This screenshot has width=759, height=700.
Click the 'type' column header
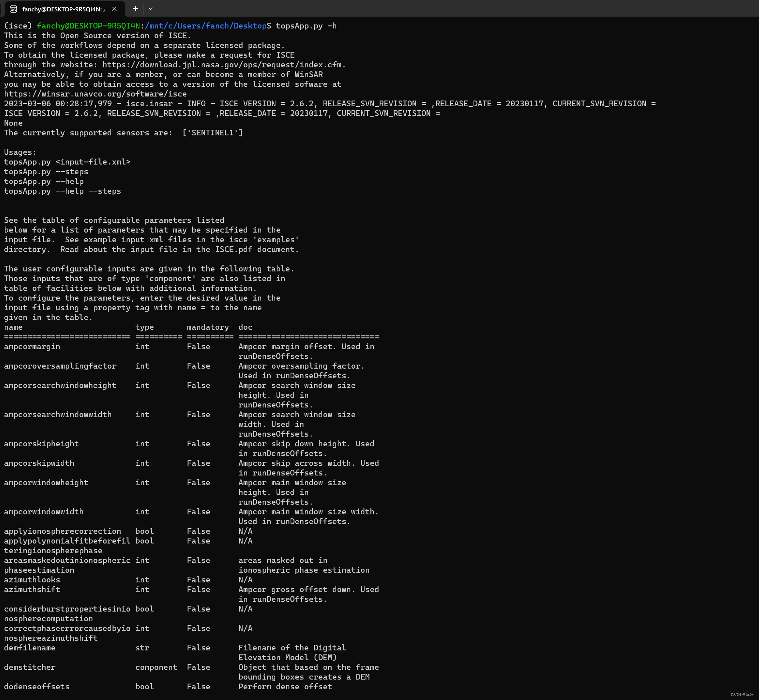click(x=145, y=327)
